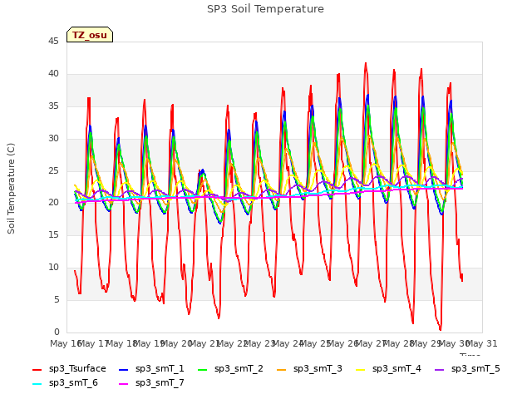
Task: Toggle the sp3_Tsurface legend entry
Action: coord(69,369)
